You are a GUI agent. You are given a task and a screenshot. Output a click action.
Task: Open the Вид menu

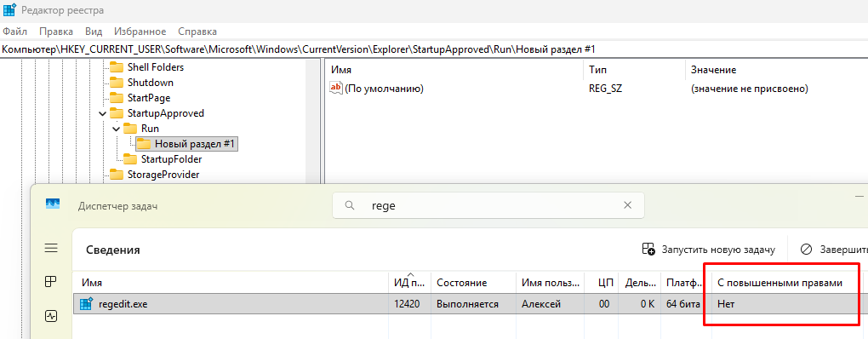(94, 32)
